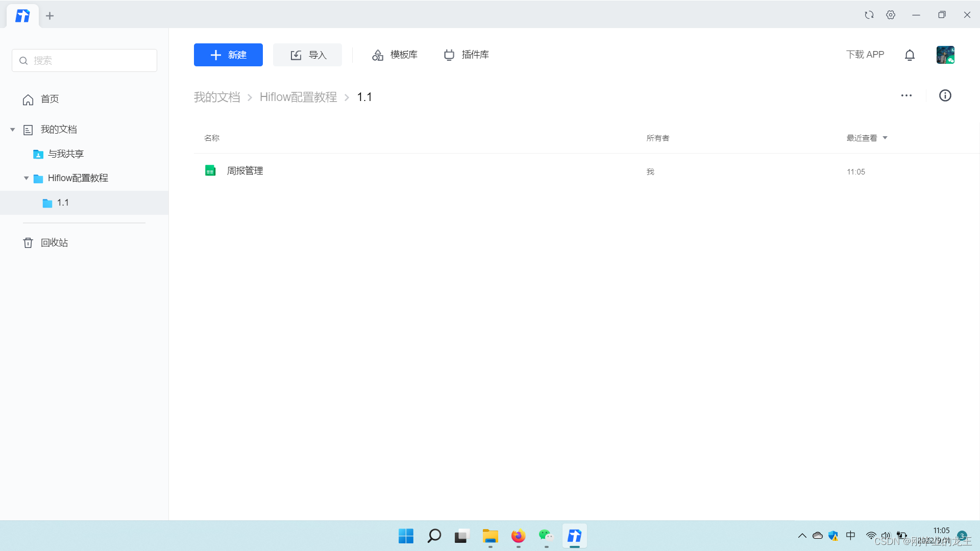Image resolution: width=980 pixels, height=551 pixels.
Task: Collapse the Hiflow配置教程 folder arrow
Action: point(27,178)
